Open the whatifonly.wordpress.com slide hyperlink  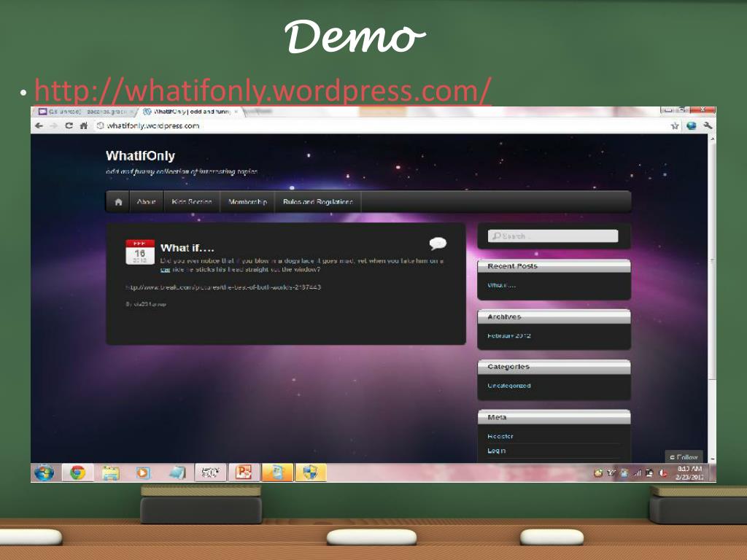263,90
